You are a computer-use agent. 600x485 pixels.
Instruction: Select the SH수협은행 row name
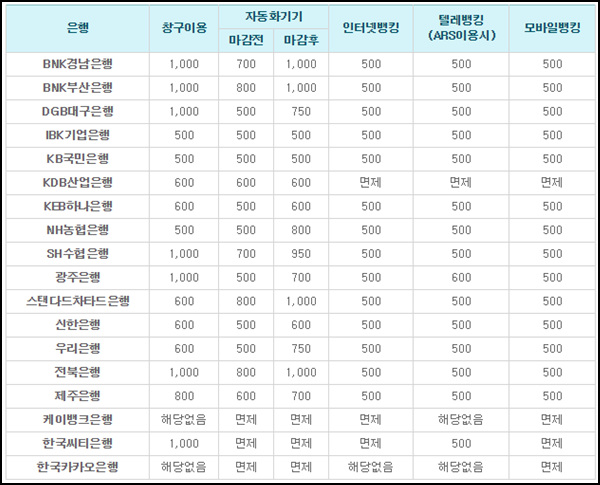coord(78,254)
